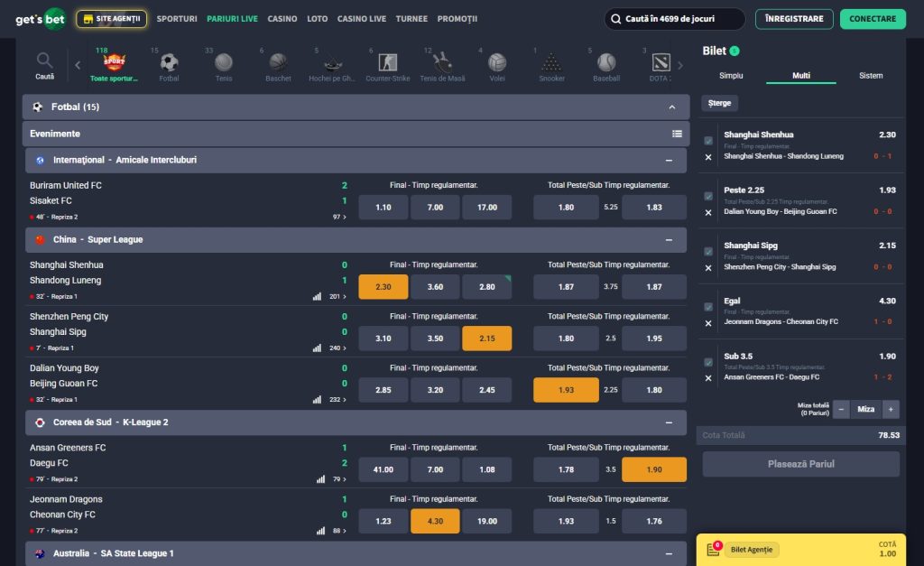924x566 pixels.
Task: Click the Plasează Pariul button
Action: (801, 464)
